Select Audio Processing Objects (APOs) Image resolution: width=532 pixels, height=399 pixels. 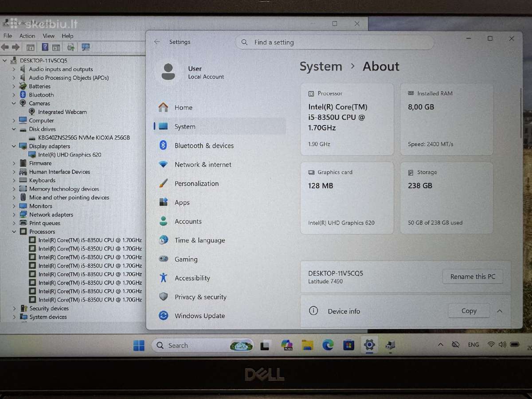pyautogui.click(x=69, y=78)
